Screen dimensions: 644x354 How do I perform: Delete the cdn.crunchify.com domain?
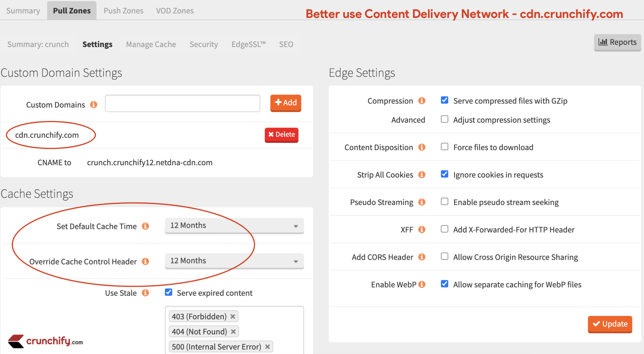[281, 135]
